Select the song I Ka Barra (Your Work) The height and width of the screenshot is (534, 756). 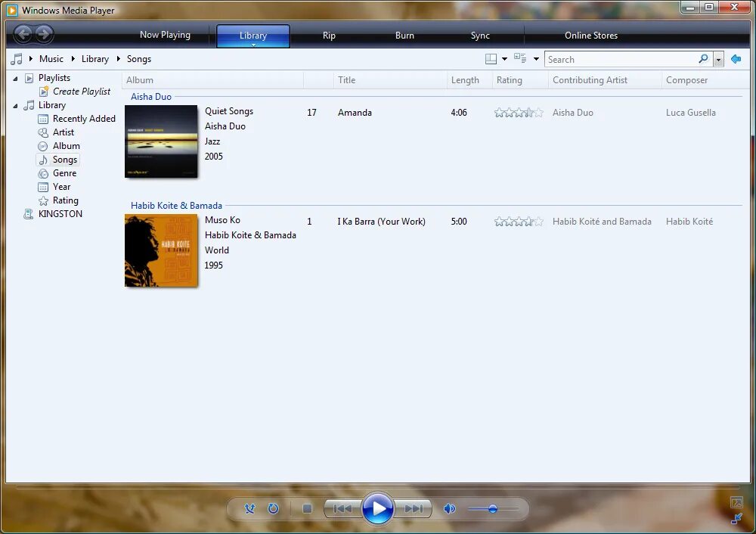click(381, 222)
